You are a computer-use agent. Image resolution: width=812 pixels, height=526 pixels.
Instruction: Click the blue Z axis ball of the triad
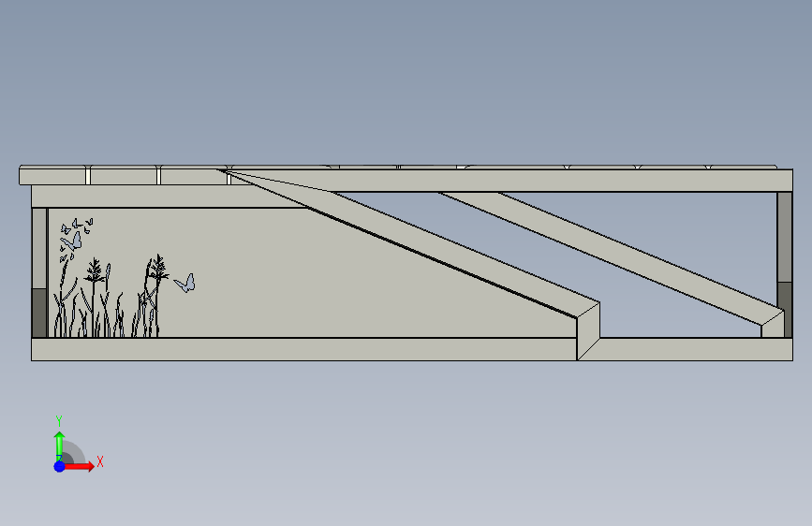click(60, 466)
